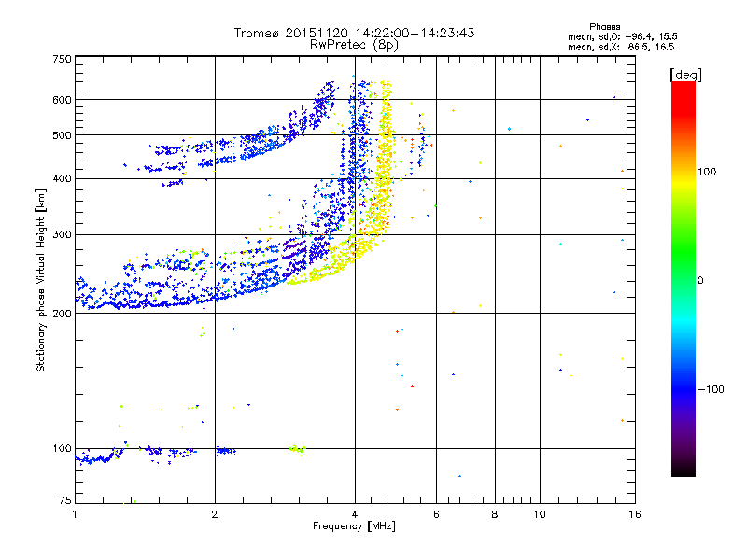Click the colorbar label '-100'
This screenshot has height=560, width=747.
(711, 389)
